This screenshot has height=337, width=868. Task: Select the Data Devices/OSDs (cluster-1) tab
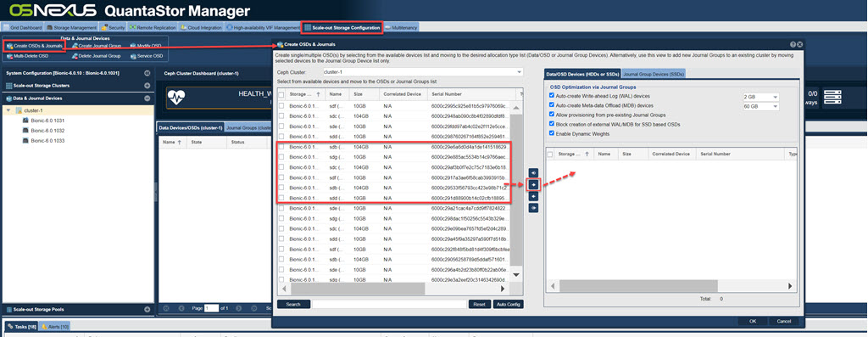click(x=191, y=127)
